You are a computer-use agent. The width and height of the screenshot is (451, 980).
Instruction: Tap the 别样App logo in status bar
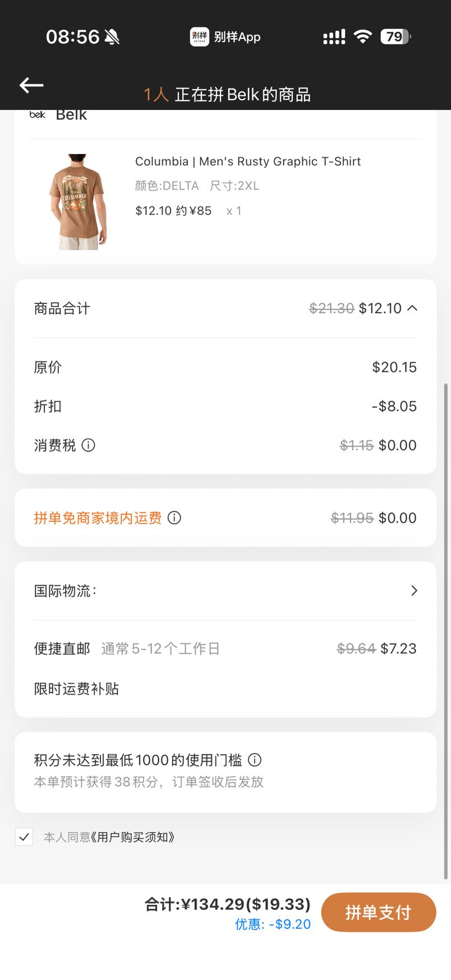[199, 37]
